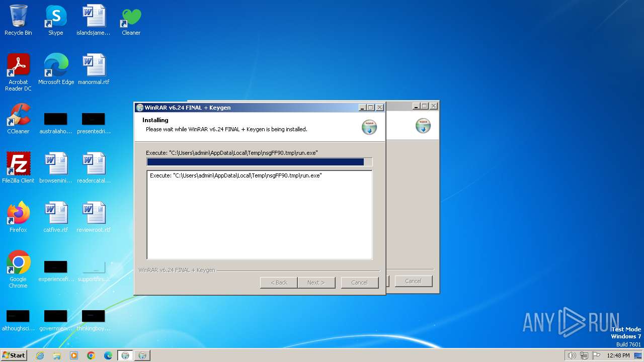Open Google Chrome desktop shortcut
The image size is (644, 362).
point(18,269)
